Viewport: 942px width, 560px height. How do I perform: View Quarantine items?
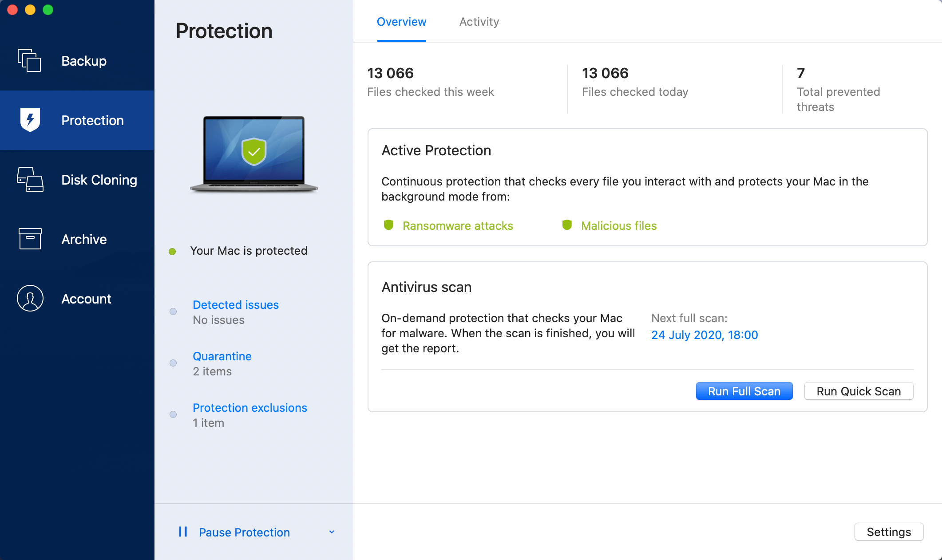[x=222, y=356]
